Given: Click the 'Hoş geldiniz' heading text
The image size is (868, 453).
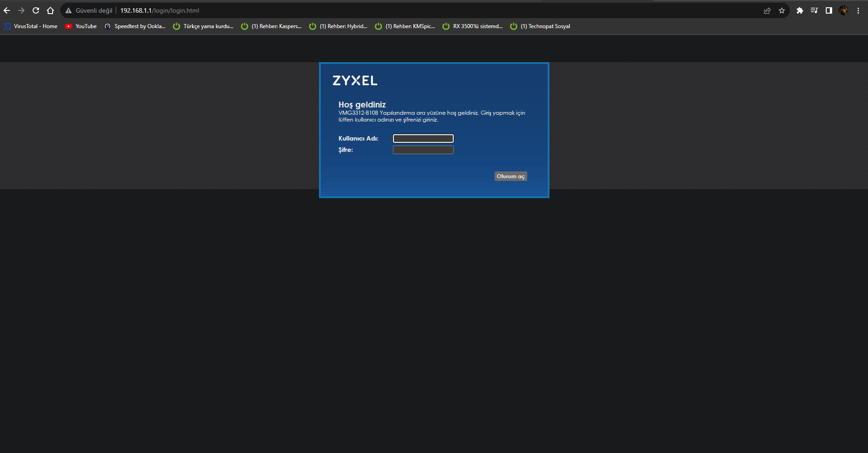Looking at the screenshot, I should point(362,105).
